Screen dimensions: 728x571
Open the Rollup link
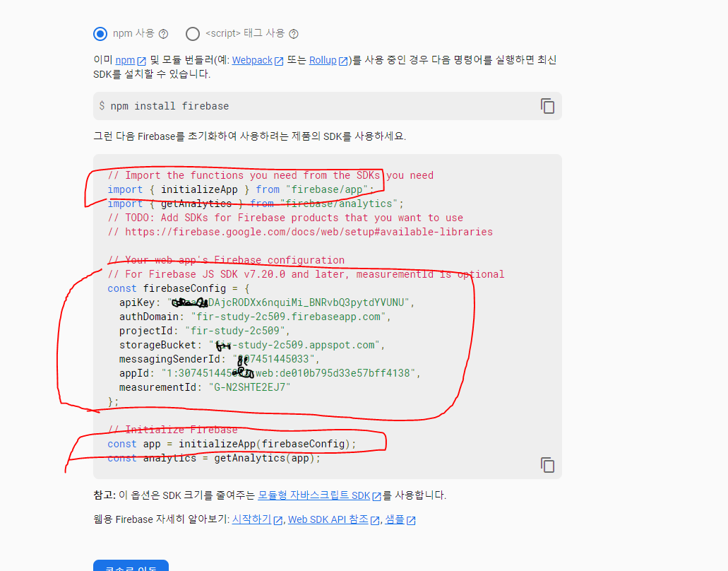(323, 60)
